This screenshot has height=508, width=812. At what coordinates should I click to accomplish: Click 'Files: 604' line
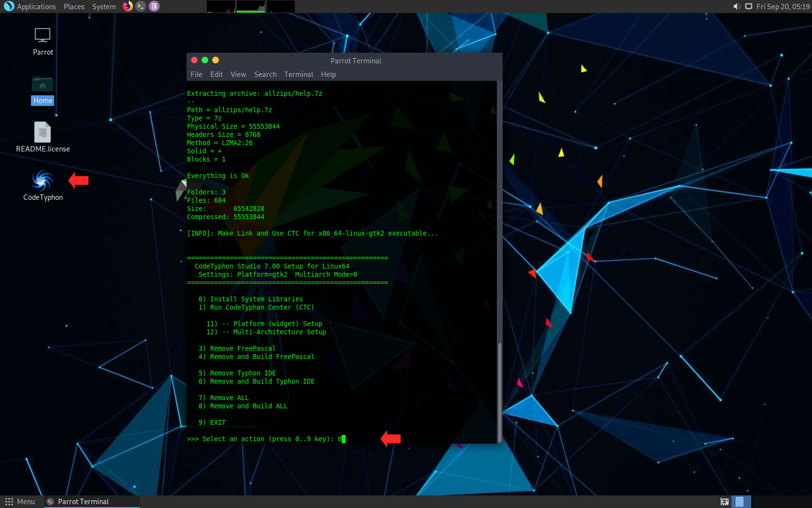(x=206, y=200)
